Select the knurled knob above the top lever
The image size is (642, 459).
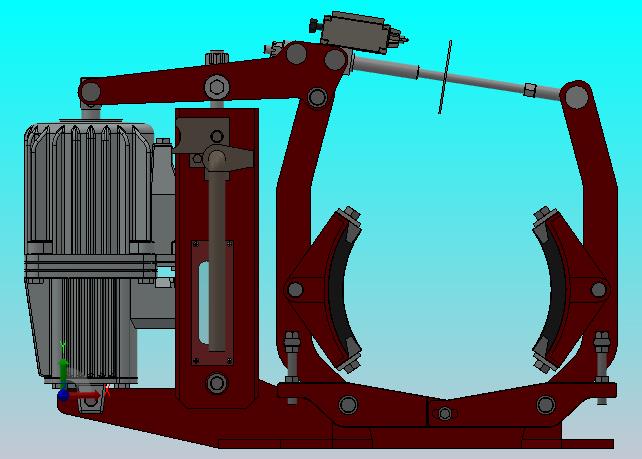pos(216,57)
